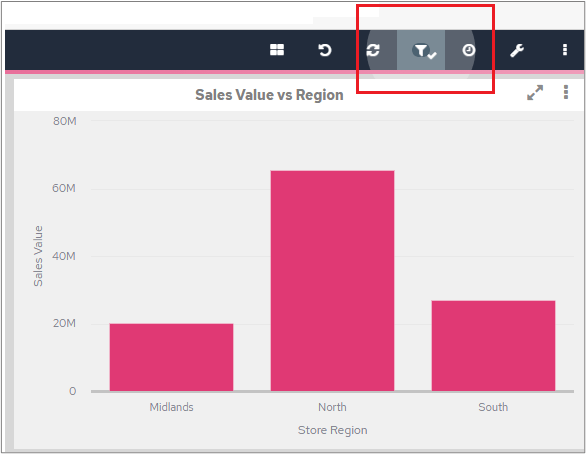This screenshot has height=454, width=586.
Task: Open the dashboard layout grid icon
Action: click(277, 50)
